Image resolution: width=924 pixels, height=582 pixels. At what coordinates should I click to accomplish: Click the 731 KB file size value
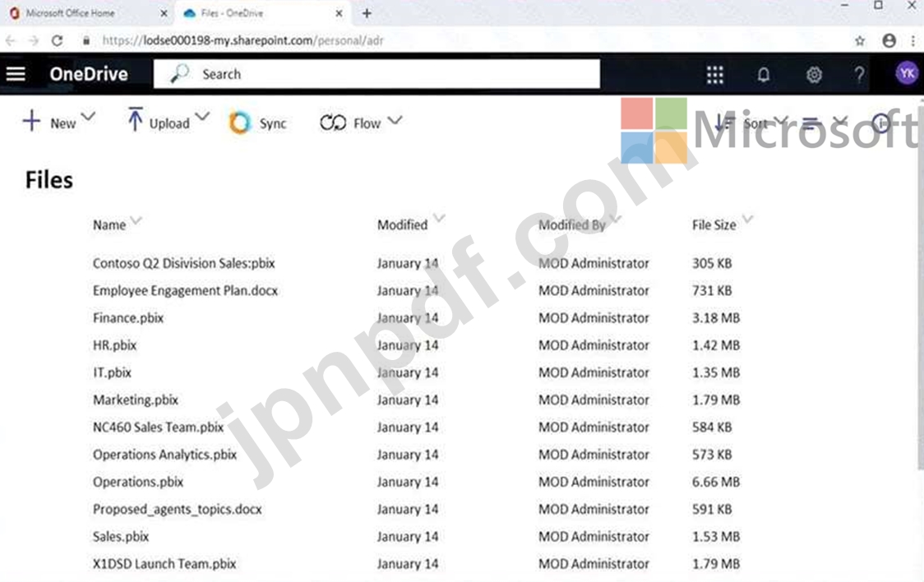click(x=712, y=290)
